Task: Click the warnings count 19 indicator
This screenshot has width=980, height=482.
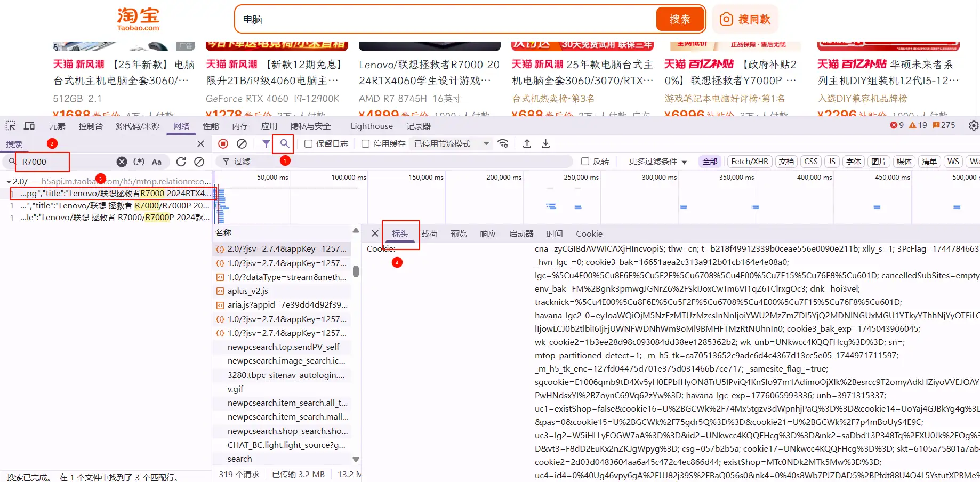Action: 918,125
